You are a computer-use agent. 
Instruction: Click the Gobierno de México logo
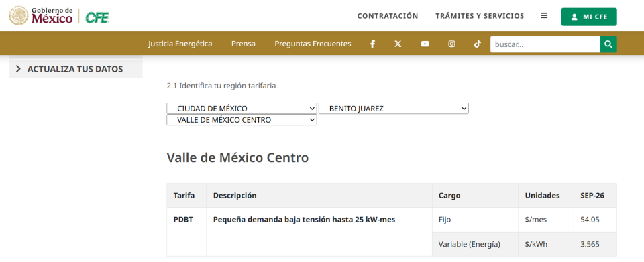coord(41,15)
